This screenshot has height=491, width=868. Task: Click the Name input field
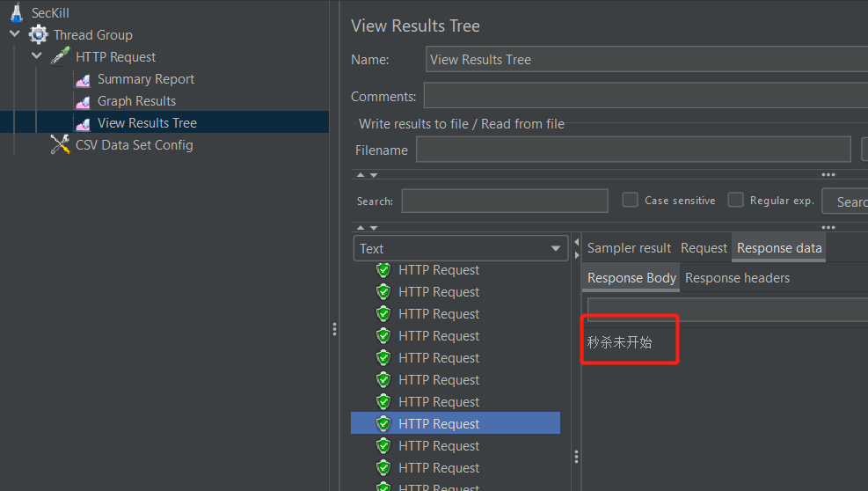tap(646, 59)
